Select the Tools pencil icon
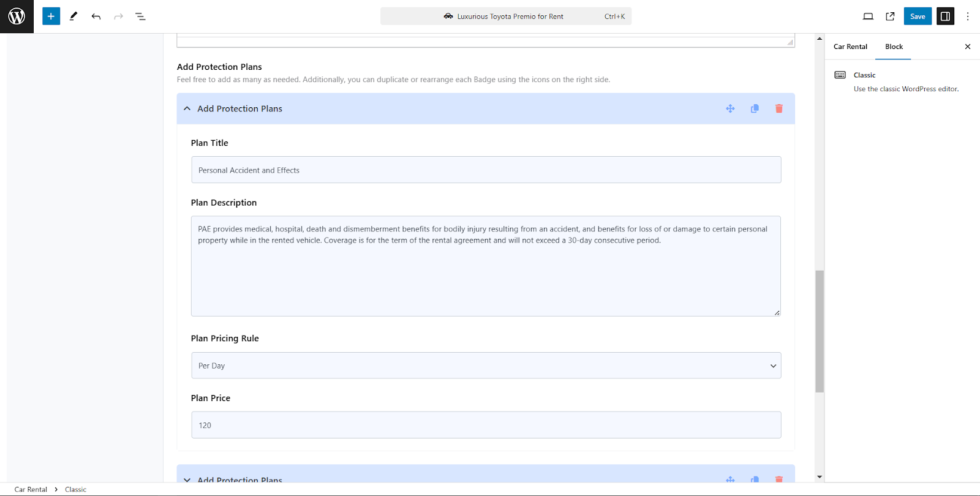This screenshot has width=980, height=496. coord(73,17)
